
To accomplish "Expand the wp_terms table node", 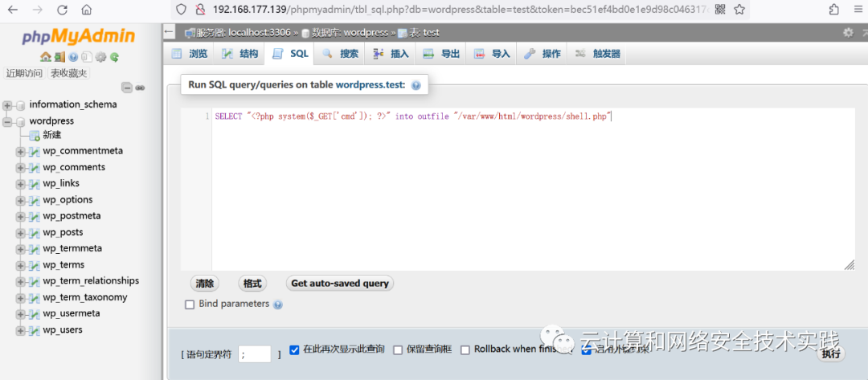I will pyautogui.click(x=20, y=265).
